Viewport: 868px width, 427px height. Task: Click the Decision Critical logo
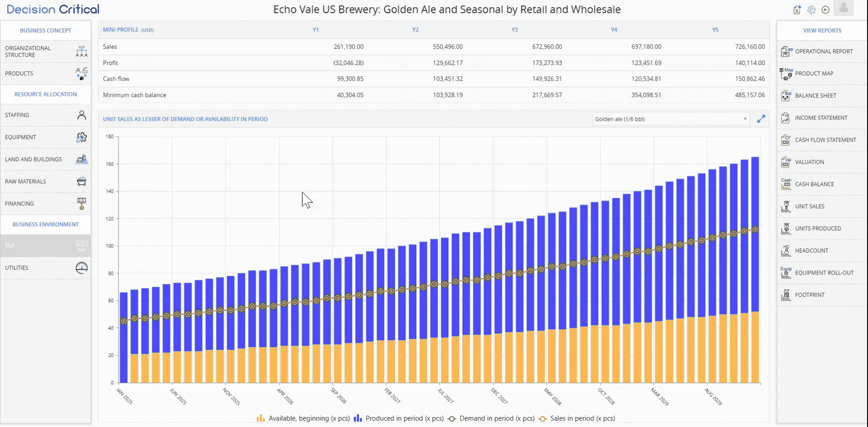[53, 9]
